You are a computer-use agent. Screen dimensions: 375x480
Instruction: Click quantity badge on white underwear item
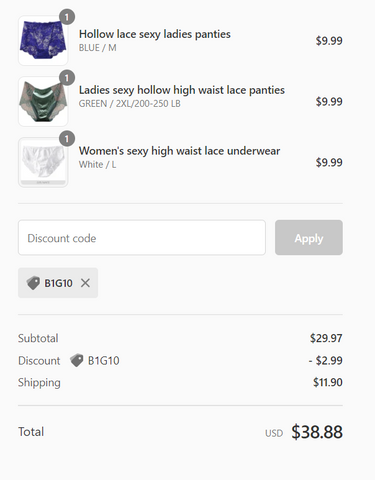(x=67, y=139)
